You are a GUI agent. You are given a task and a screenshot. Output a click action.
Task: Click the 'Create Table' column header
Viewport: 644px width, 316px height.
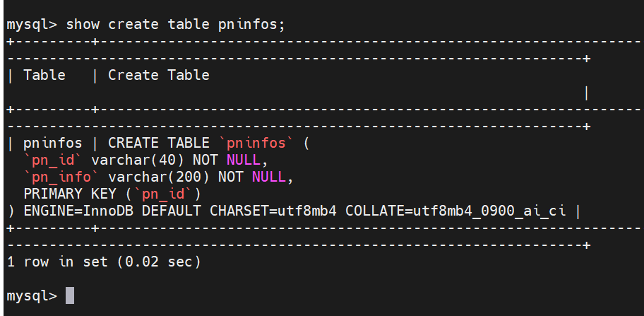(159, 75)
